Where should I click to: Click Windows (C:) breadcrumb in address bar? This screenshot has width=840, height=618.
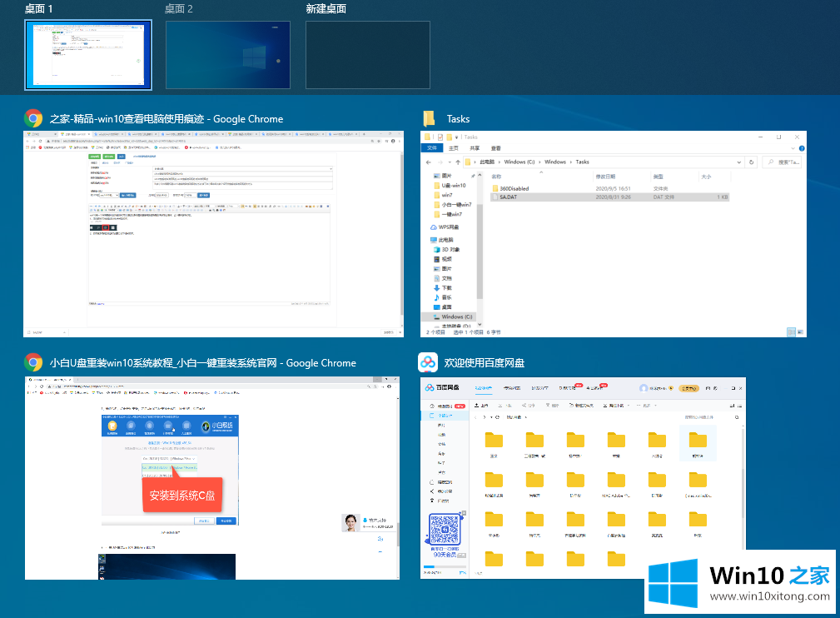tap(519, 162)
